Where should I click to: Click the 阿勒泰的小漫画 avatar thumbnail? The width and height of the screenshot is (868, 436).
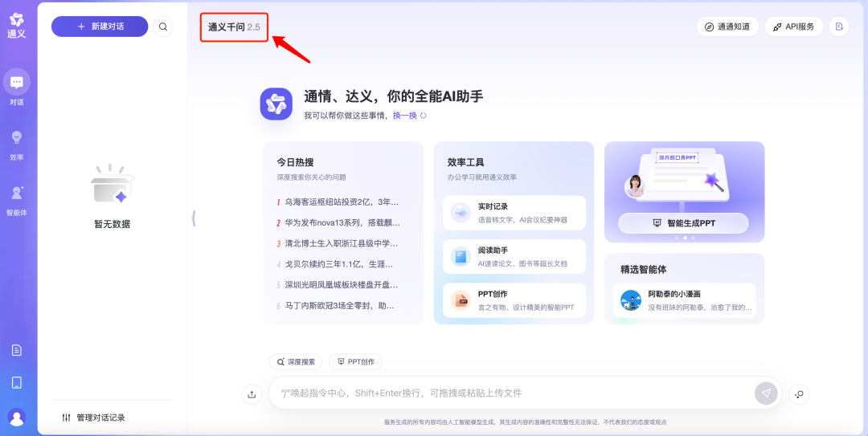(x=631, y=299)
